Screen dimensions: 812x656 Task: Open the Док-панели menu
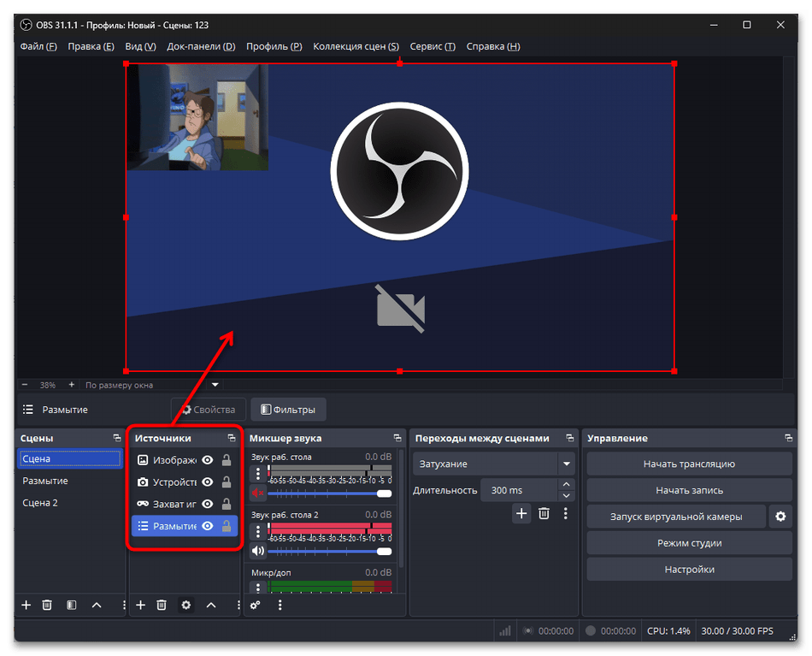[x=201, y=46]
